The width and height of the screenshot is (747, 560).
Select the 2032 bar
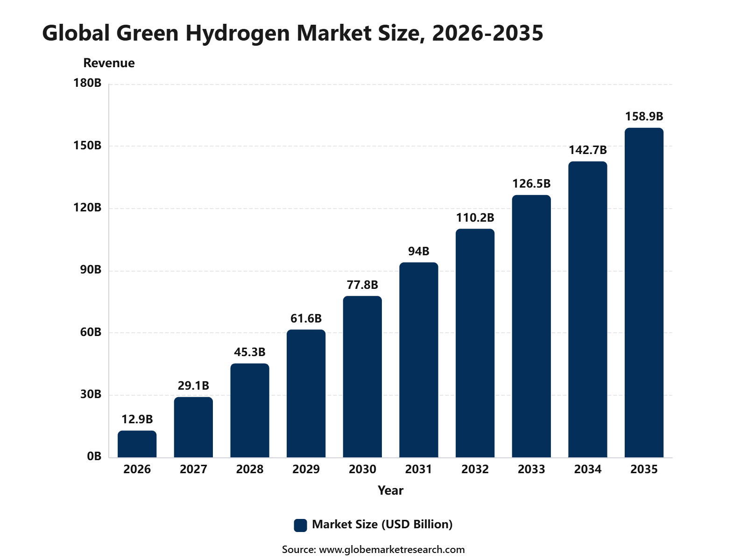[x=475, y=343]
